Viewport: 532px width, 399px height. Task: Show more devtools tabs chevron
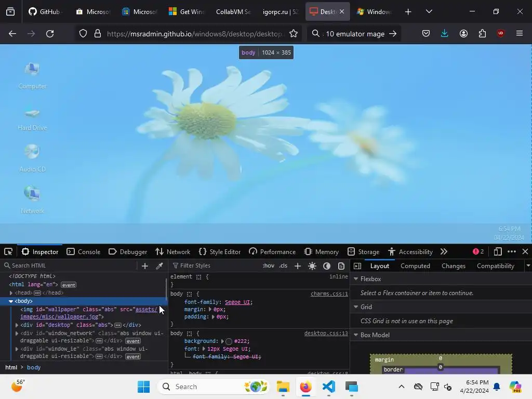(x=444, y=251)
